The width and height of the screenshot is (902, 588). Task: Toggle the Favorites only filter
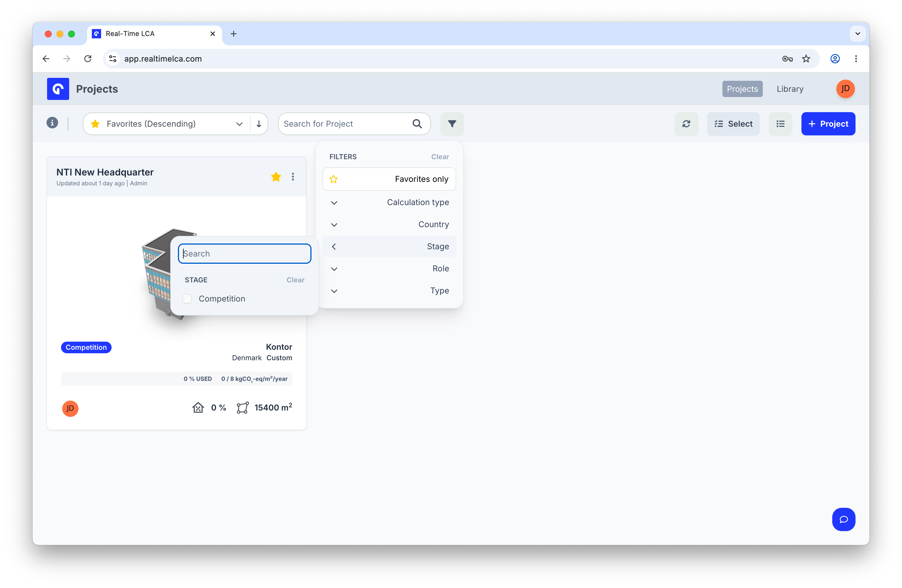tap(389, 179)
